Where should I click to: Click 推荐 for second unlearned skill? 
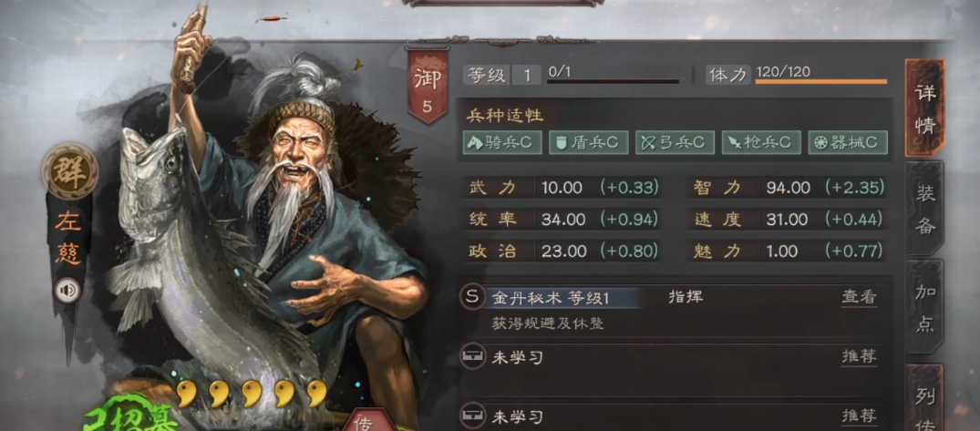click(x=859, y=416)
